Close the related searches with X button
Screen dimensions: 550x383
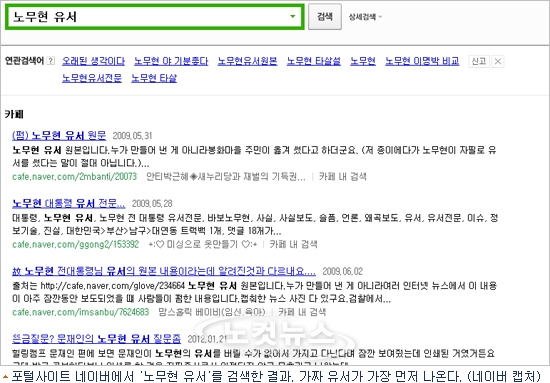(497, 61)
